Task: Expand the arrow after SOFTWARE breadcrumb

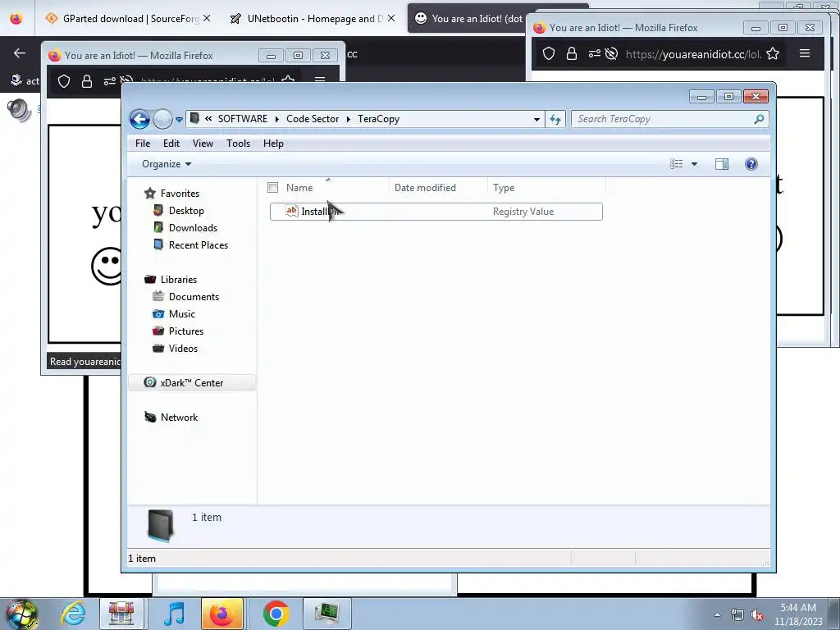Action: (277, 119)
